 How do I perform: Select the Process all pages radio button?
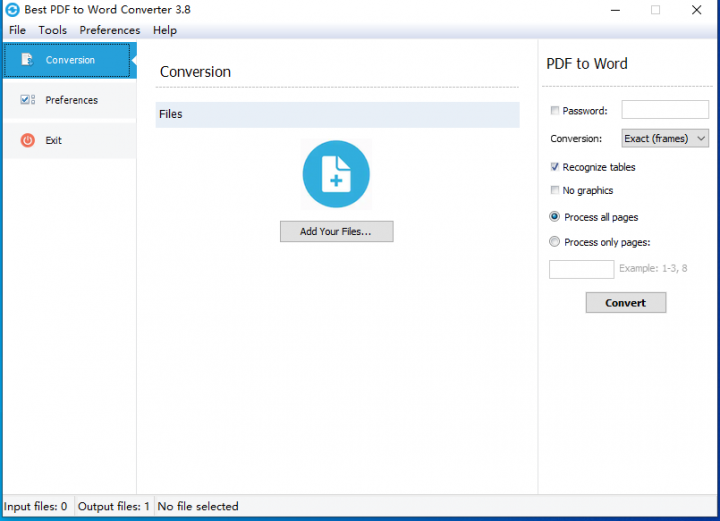click(x=555, y=217)
